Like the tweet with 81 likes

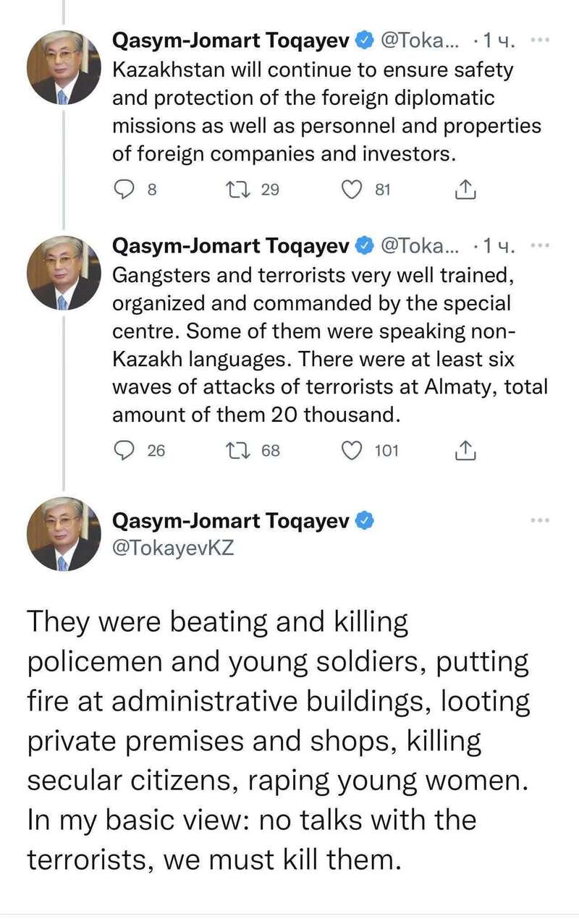coord(352,190)
